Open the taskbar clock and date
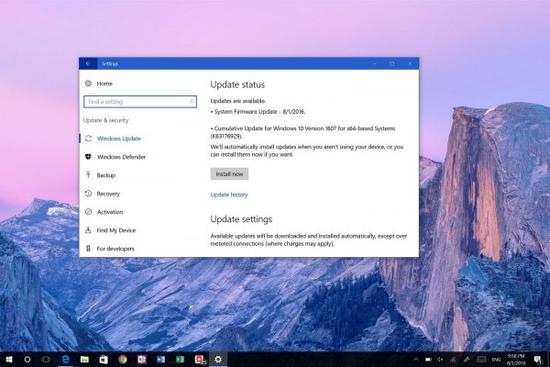The width and height of the screenshot is (550, 367). click(x=516, y=359)
